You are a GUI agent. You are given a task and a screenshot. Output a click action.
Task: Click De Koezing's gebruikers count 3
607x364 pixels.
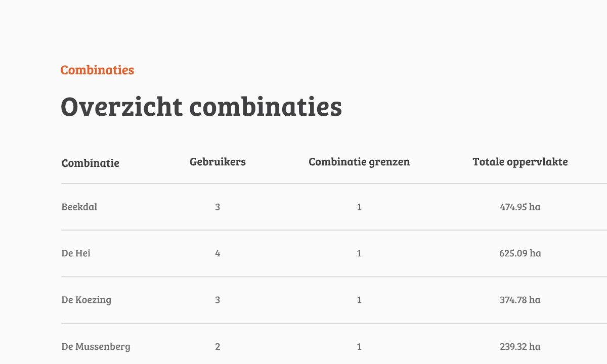point(218,300)
